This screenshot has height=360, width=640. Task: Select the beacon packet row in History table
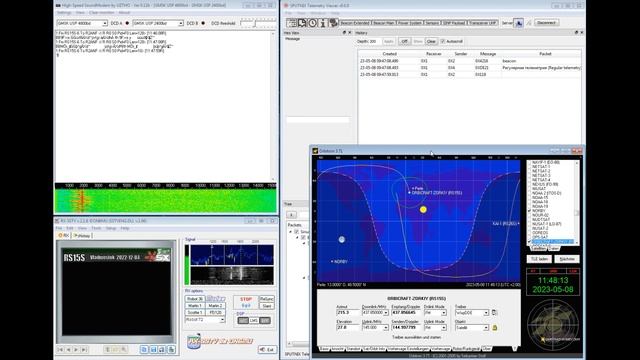469,61
